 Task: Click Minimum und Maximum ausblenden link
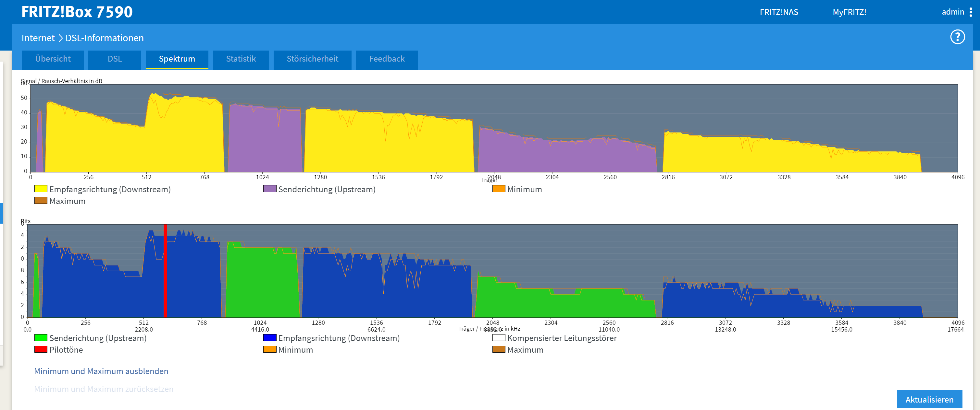pyautogui.click(x=101, y=371)
